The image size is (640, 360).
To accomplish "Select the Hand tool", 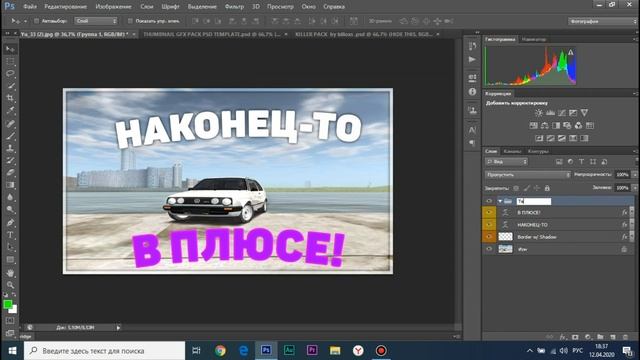I will (x=10, y=273).
